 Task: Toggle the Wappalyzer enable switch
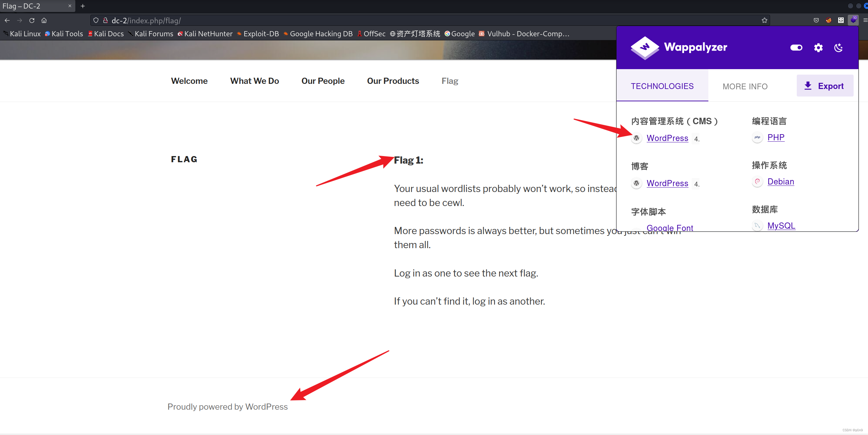[x=796, y=48]
